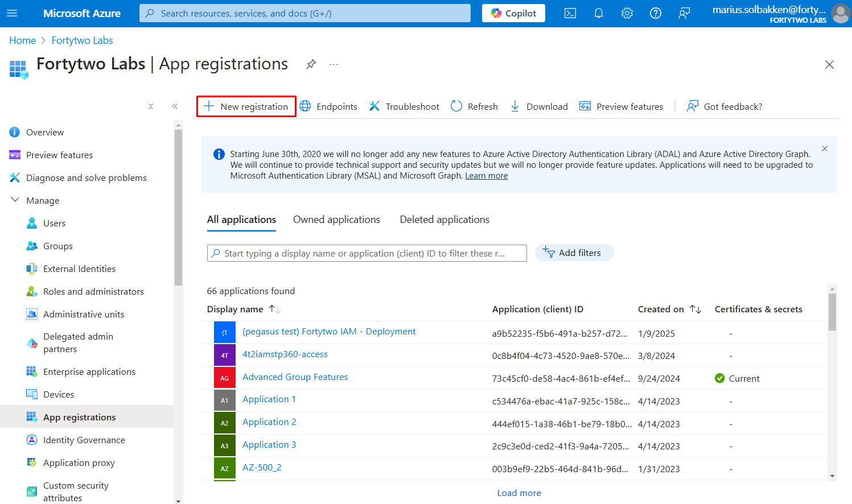
Task: Switch to Deleted applications tab
Action: coord(444,220)
